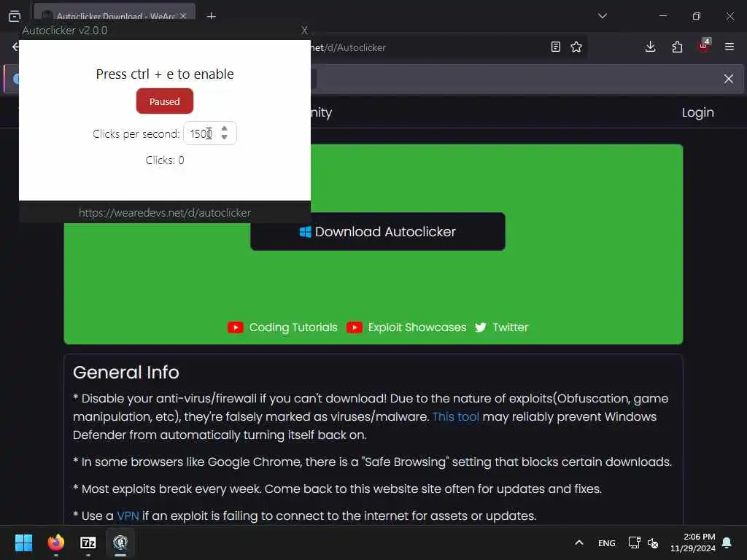Open 7-Zip from the taskbar

pos(88,542)
